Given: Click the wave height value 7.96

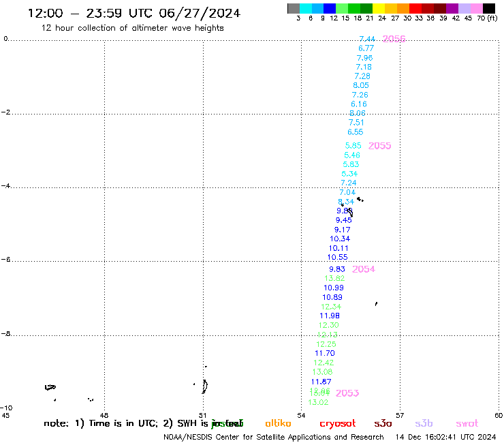Looking at the screenshot, I should 365,58.
